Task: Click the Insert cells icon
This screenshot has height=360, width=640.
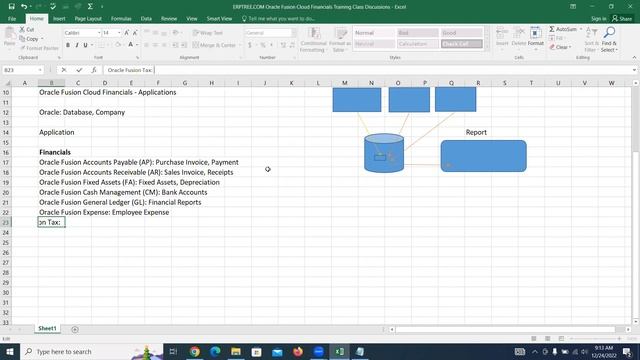Action: 502,33
